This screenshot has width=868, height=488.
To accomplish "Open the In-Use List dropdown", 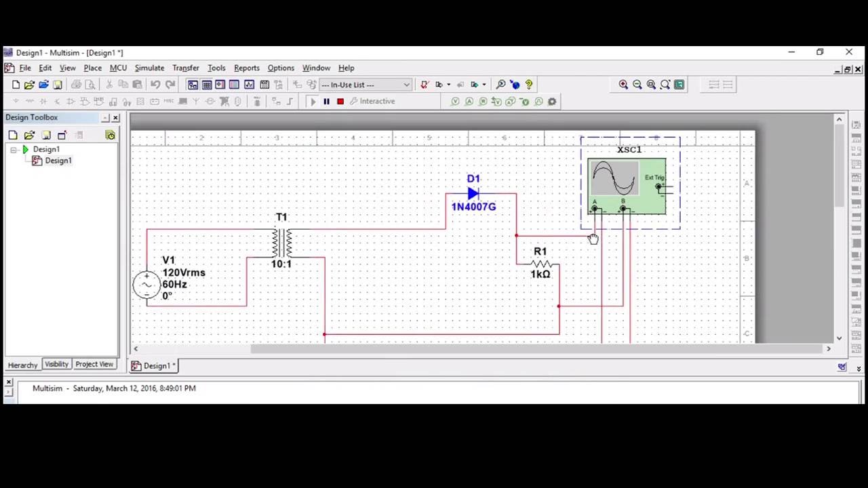I will point(366,85).
